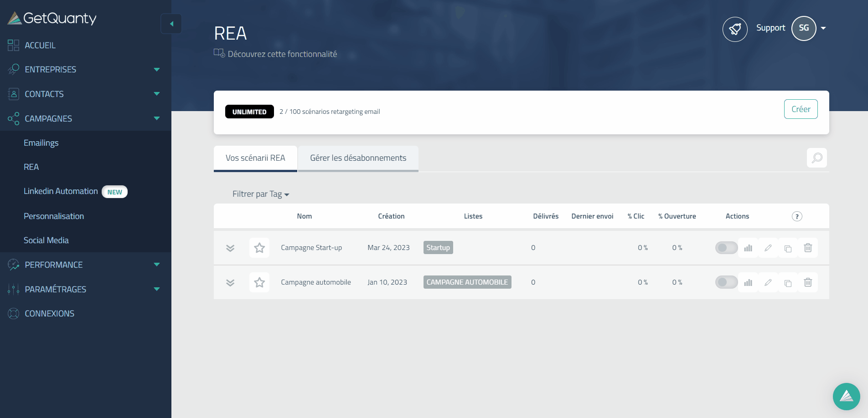Activate the Campagne automobile toggle switch
The image size is (868, 418).
point(726,283)
